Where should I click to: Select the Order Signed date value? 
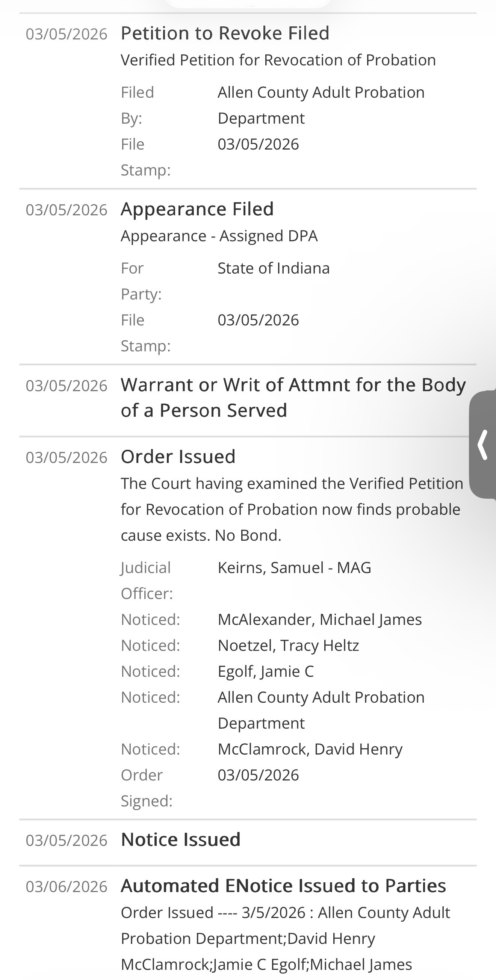[x=258, y=775]
